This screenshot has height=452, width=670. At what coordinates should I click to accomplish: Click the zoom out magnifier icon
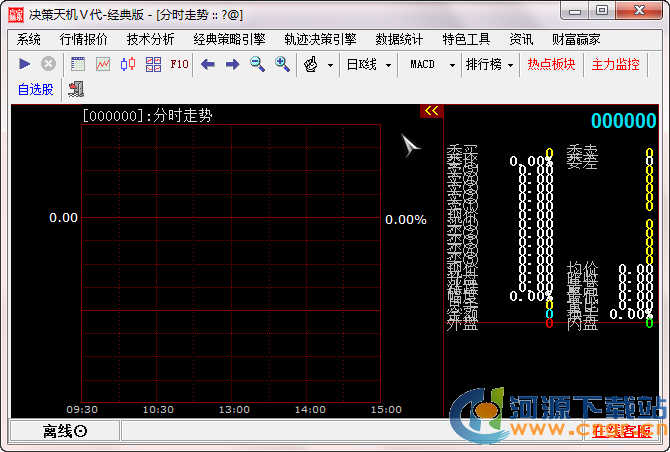click(257, 64)
